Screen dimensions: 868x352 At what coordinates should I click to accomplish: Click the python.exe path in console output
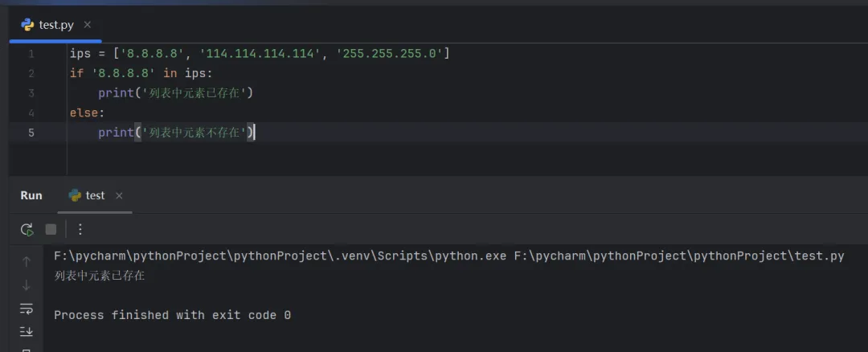tap(280, 256)
